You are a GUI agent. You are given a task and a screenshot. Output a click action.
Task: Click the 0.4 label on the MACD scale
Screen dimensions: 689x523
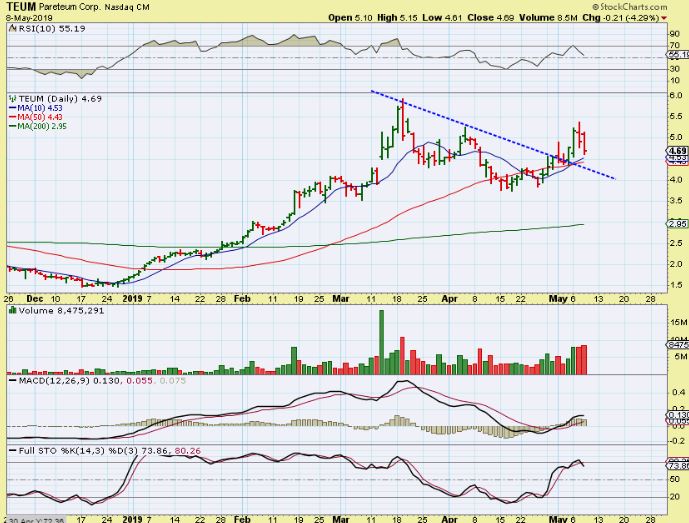[x=676, y=392]
